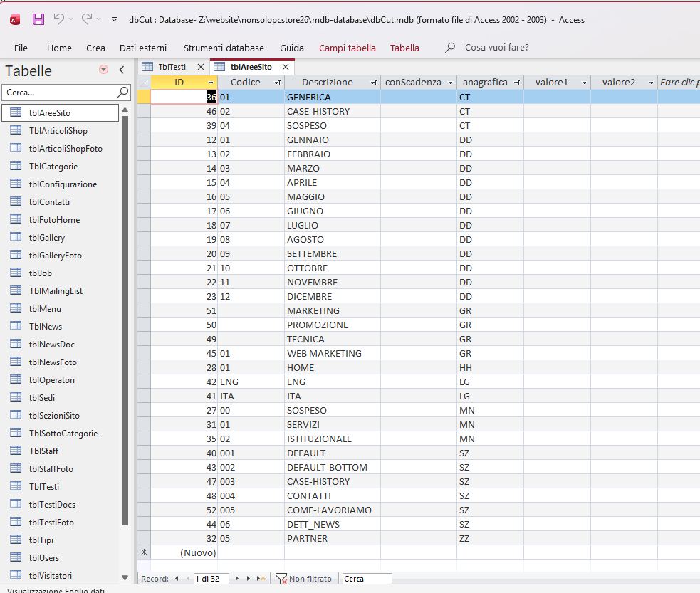Select tblVisitatori table in navigation pane
Screen dimensions: 700x593
click(61, 576)
